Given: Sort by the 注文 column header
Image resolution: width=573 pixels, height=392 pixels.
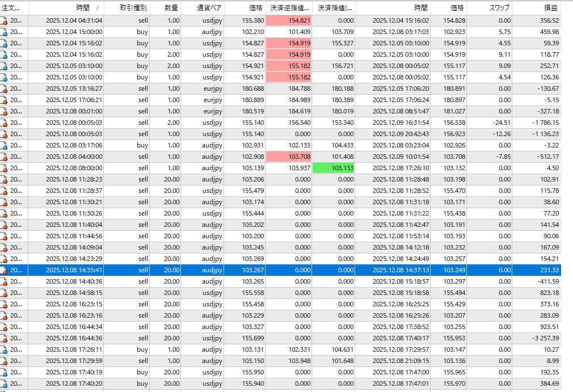Looking at the screenshot, I should click(x=14, y=8).
